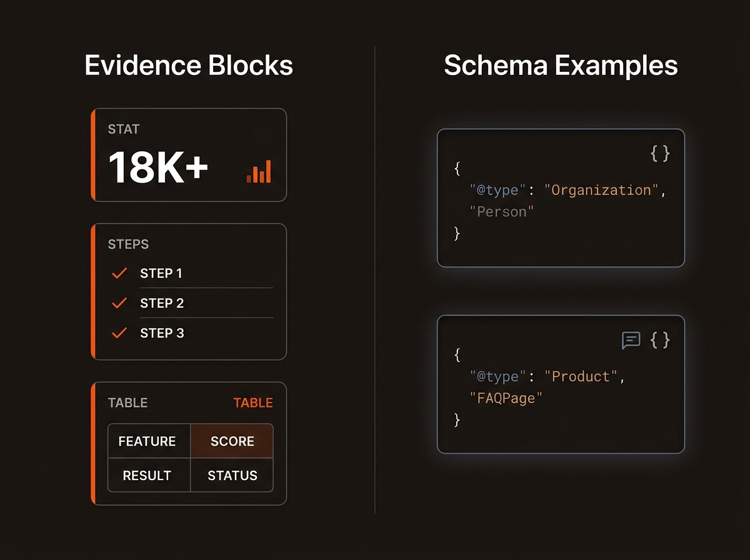Click the STEP 2 text
This screenshot has width=750, height=560.
pos(162,303)
